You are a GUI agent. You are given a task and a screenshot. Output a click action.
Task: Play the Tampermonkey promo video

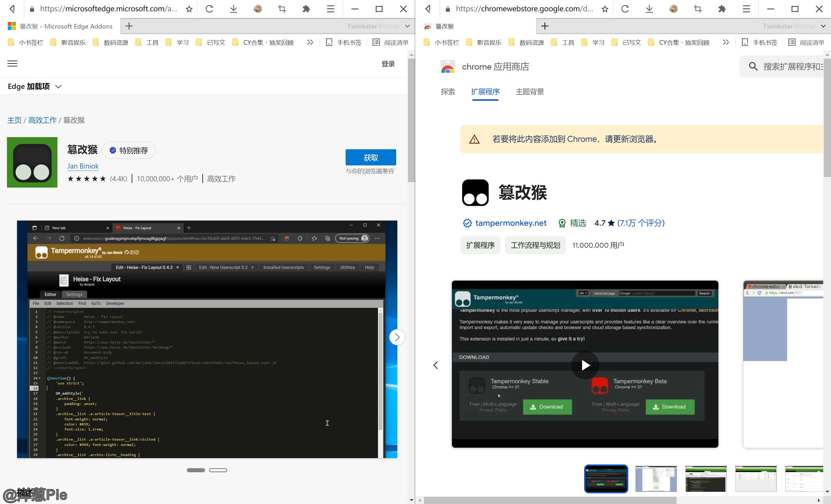(x=585, y=365)
